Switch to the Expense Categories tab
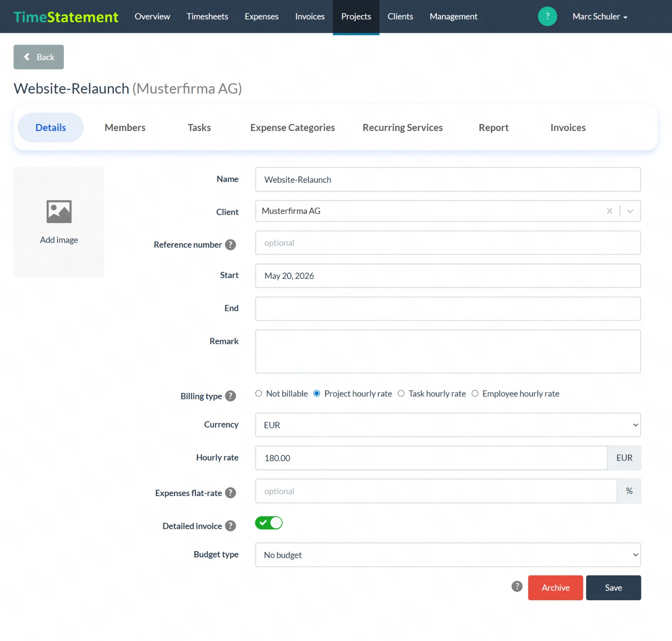 [293, 127]
